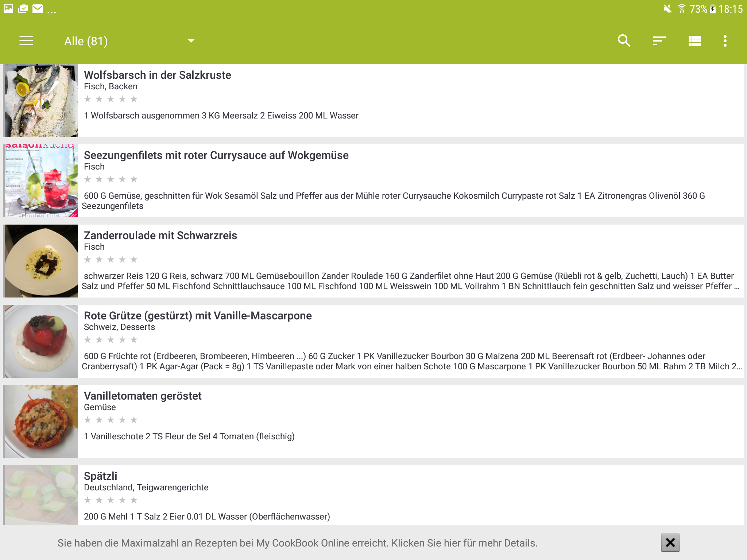Rate Vanilletomaten geröstet with first star
747x560 pixels.
pyautogui.click(x=88, y=420)
